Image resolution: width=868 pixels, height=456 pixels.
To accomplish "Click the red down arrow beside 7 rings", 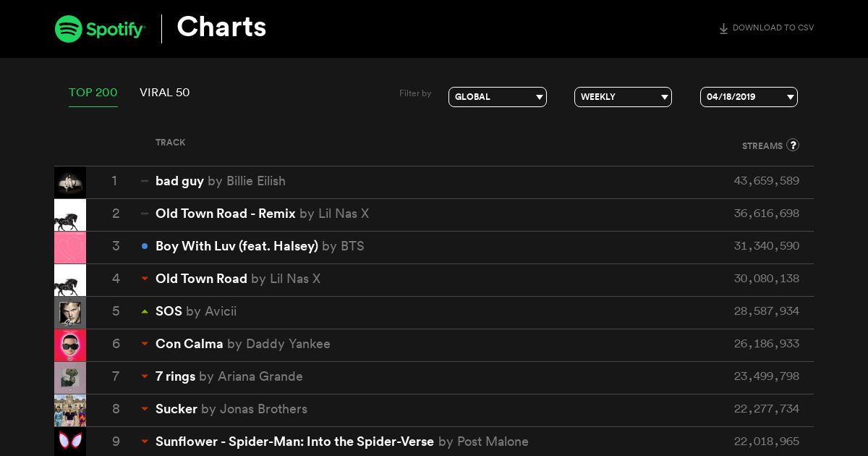I will tap(145, 376).
